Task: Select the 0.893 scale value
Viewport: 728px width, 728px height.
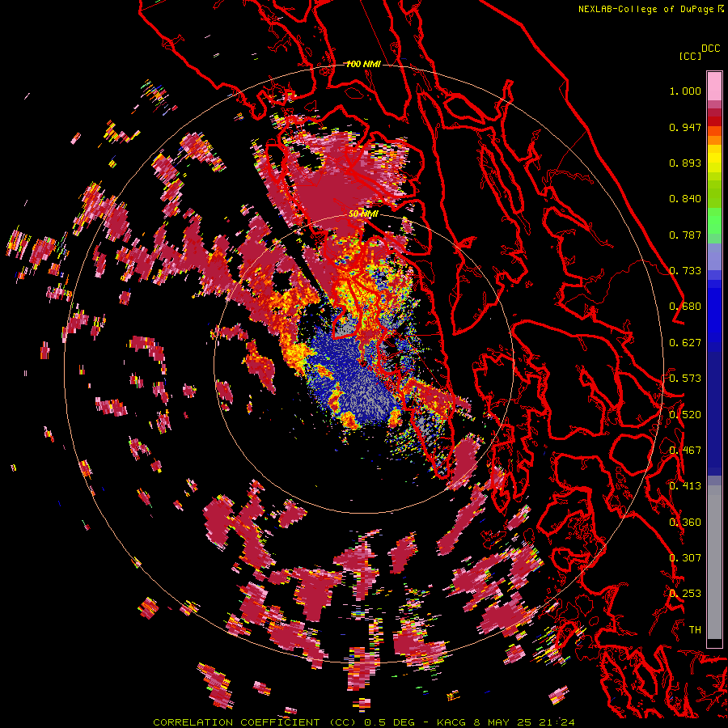Action: coord(685,163)
